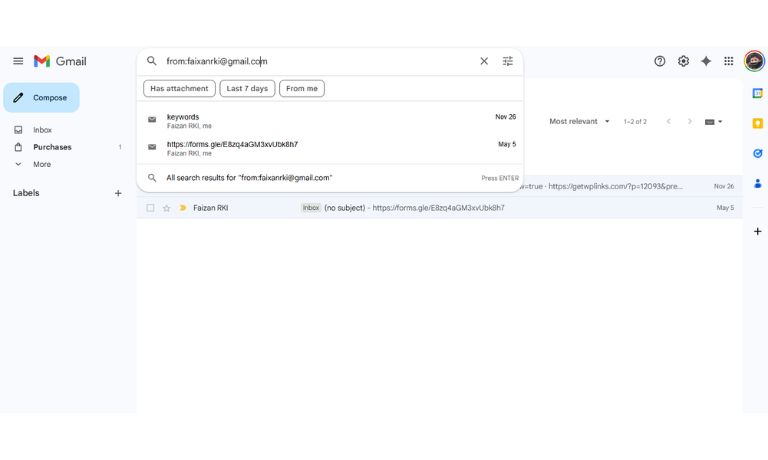Image resolution: width=768 pixels, height=460 pixels.
Task: Open the Gemini sparkle icon
Action: (x=706, y=61)
